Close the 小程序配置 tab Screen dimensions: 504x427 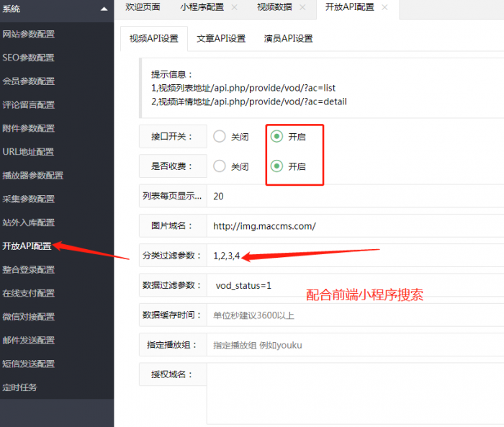(x=235, y=7)
